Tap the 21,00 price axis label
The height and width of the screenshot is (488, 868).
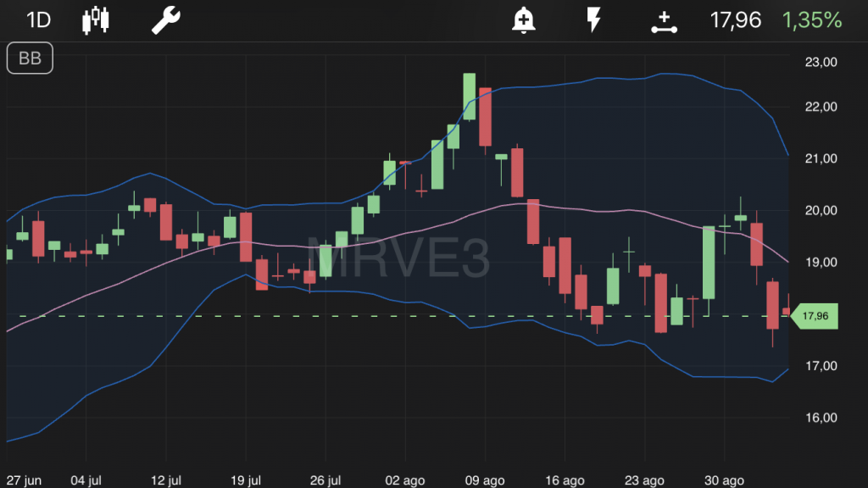click(x=821, y=158)
